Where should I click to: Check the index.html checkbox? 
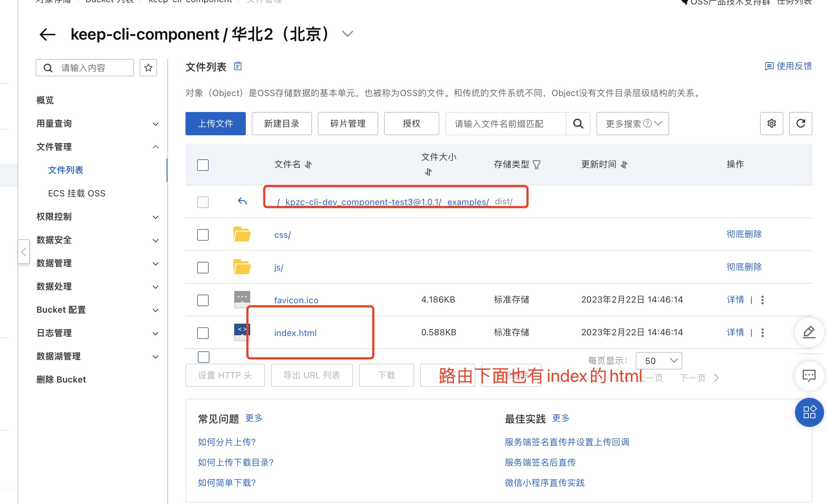pos(203,333)
